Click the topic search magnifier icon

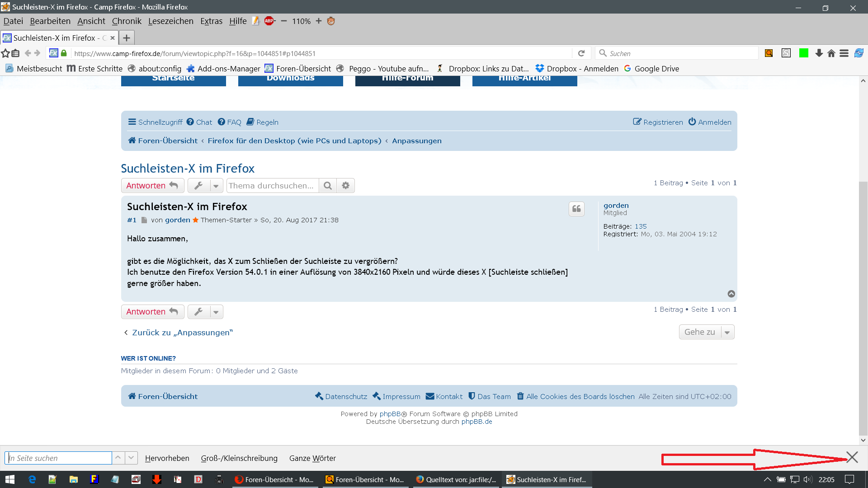pyautogui.click(x=328, y=186)
